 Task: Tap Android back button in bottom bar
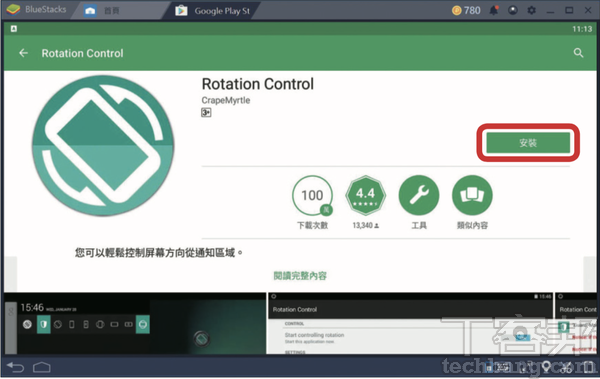tap(16, 368)
